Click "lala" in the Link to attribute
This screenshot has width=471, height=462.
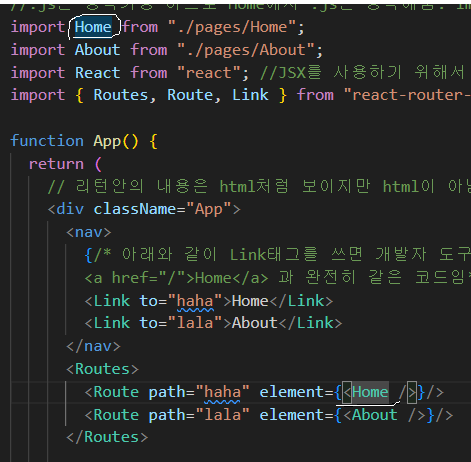pyautogui.click(x=195, y=323)
